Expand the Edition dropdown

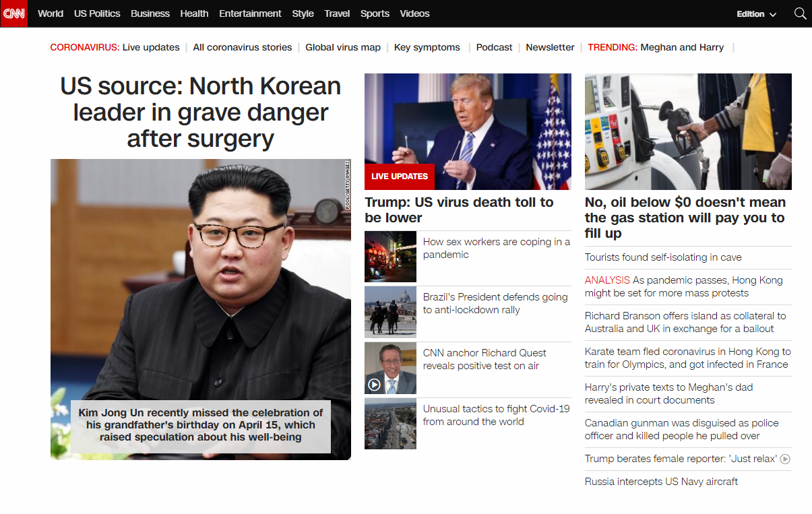(x=756, y=14)
